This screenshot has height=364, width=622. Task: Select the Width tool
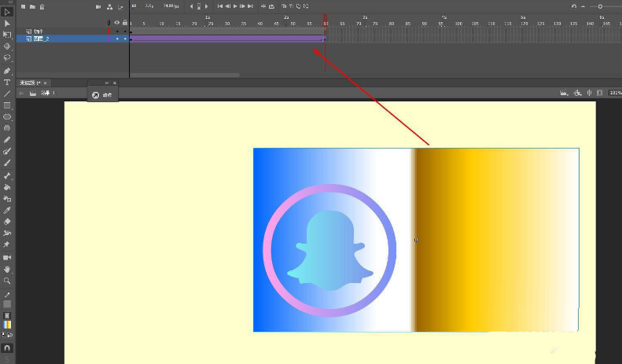7,233
